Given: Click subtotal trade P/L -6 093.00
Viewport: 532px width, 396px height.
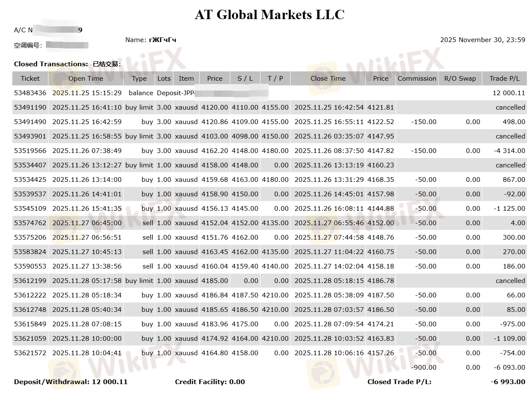Looking at the screenshot, I should [509, 367].
